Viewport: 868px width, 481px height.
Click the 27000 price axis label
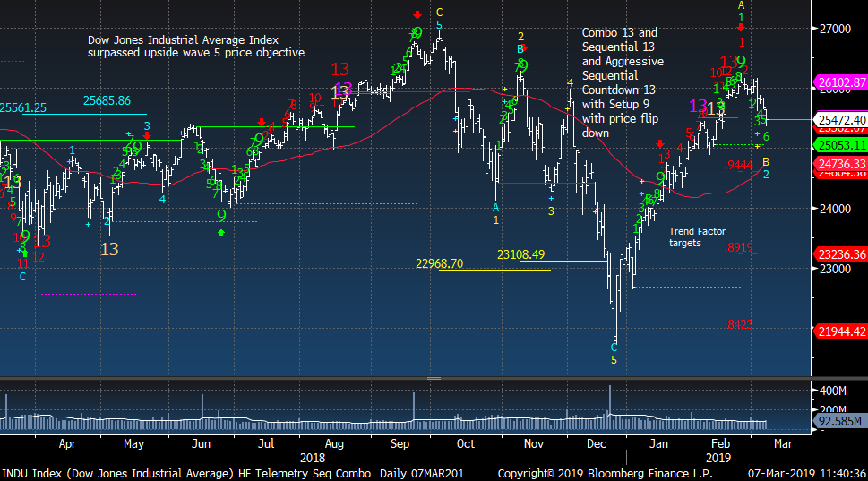pyautogui.click(x=835, y=29)
